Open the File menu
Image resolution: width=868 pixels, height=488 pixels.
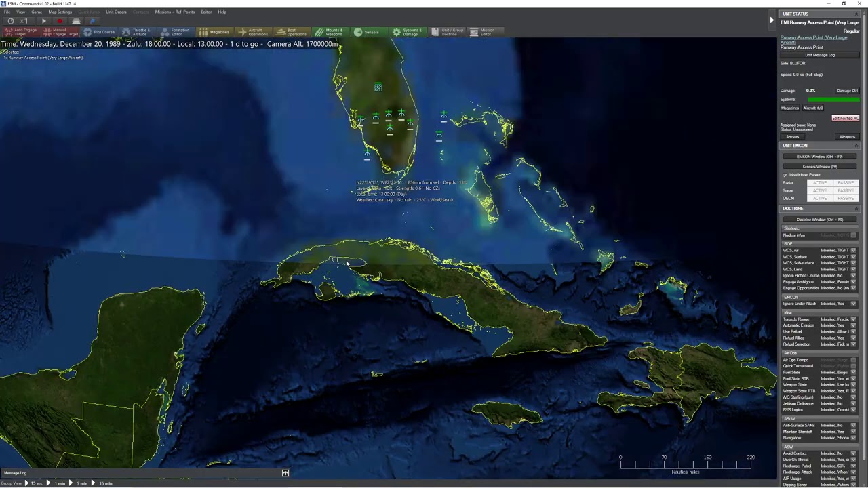[7, 12]
